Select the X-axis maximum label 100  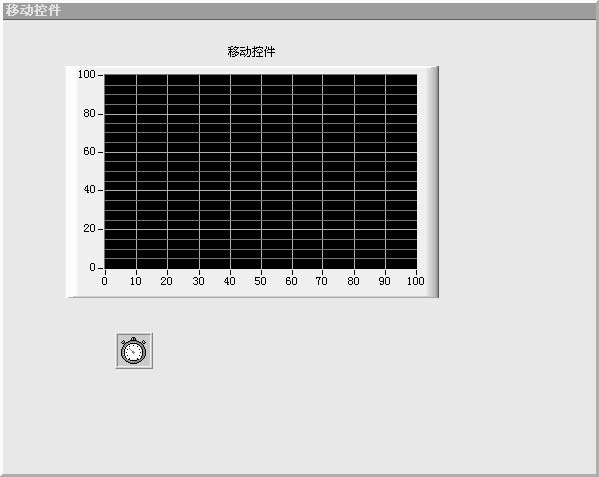coord(416,281)
